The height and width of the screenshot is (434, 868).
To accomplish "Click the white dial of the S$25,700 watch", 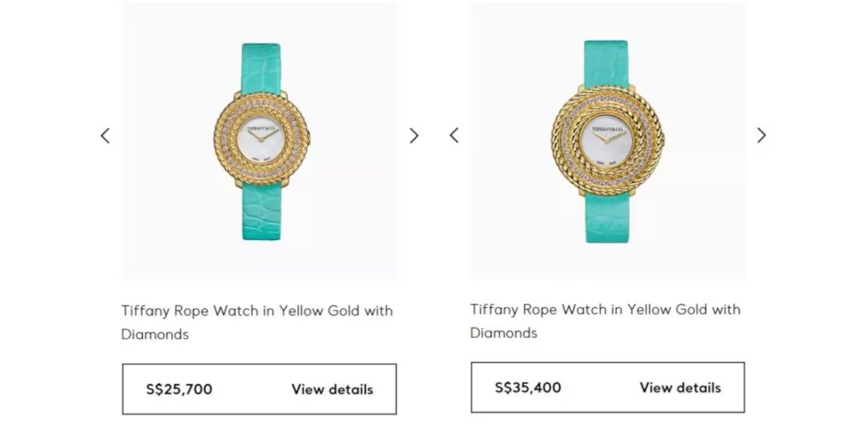I will pyautogui.click(x=261, y=143).
